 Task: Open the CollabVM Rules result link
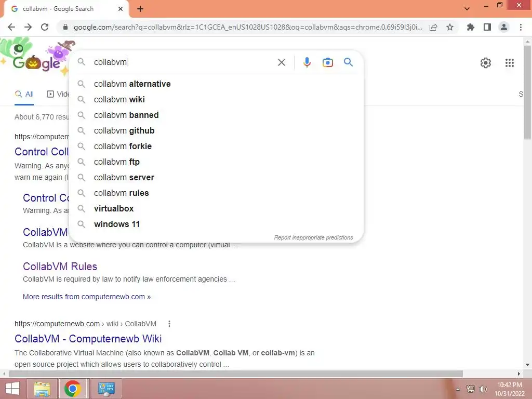[x=60, y=267]
